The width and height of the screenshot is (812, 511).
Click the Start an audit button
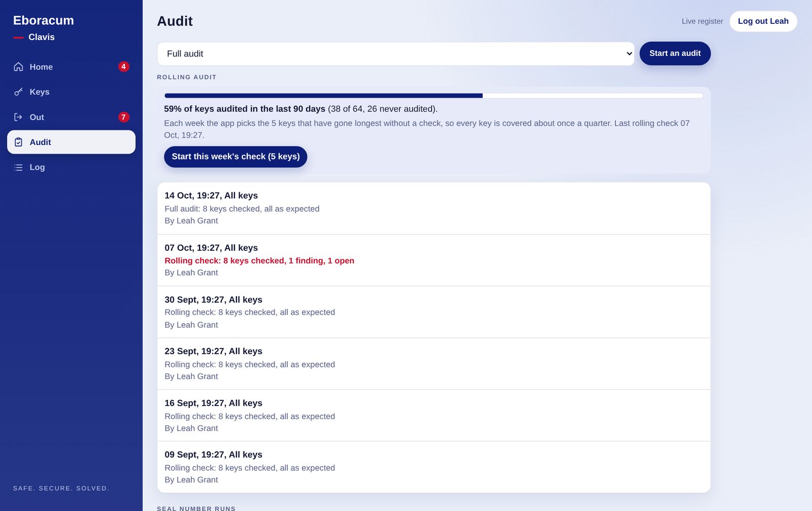click(x=675, y=53)
